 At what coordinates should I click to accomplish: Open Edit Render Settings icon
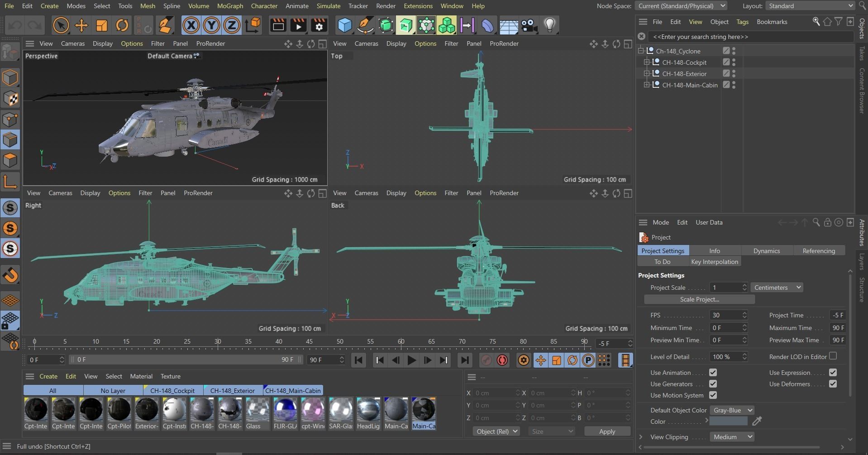[x=319, y=25]
